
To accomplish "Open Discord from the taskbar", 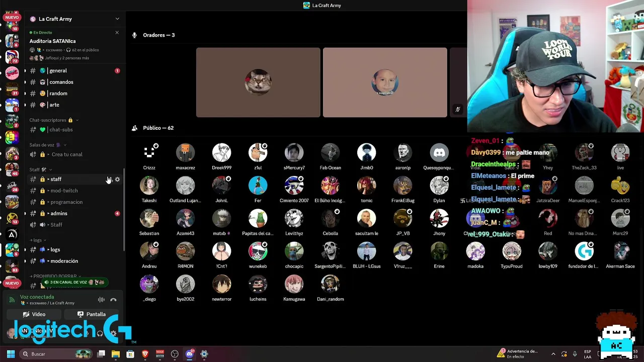I will tap(190, 354).
